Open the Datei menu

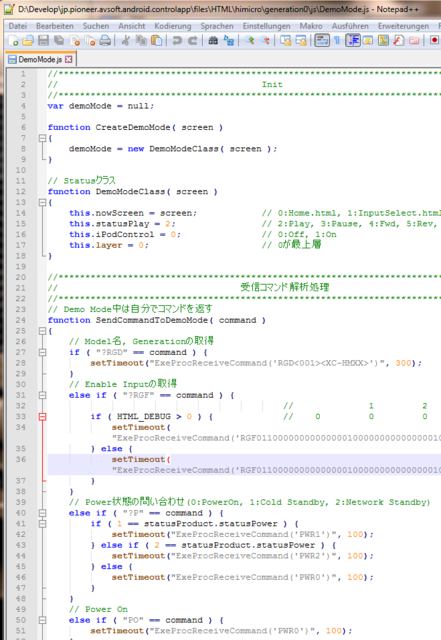[18, 26]
